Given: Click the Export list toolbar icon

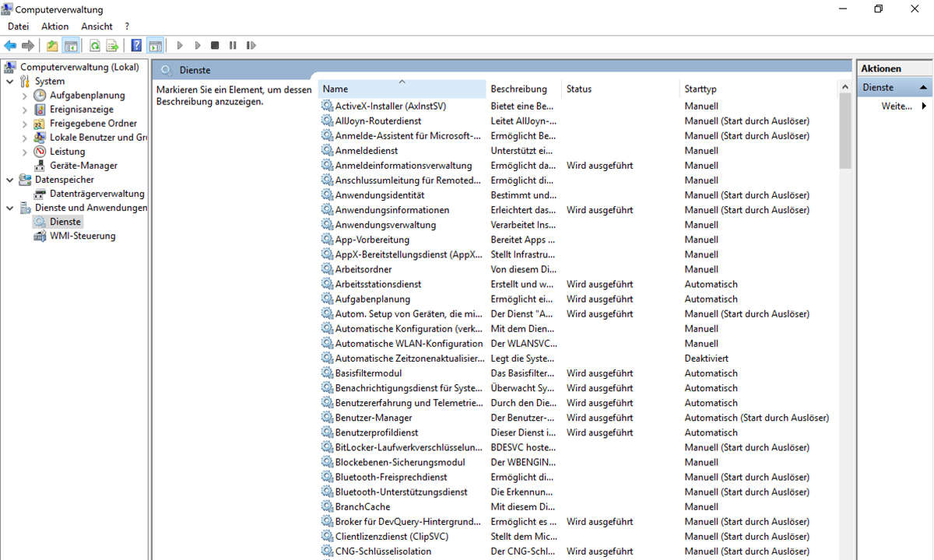Looking at the screenshot, I should coord(112,46).
